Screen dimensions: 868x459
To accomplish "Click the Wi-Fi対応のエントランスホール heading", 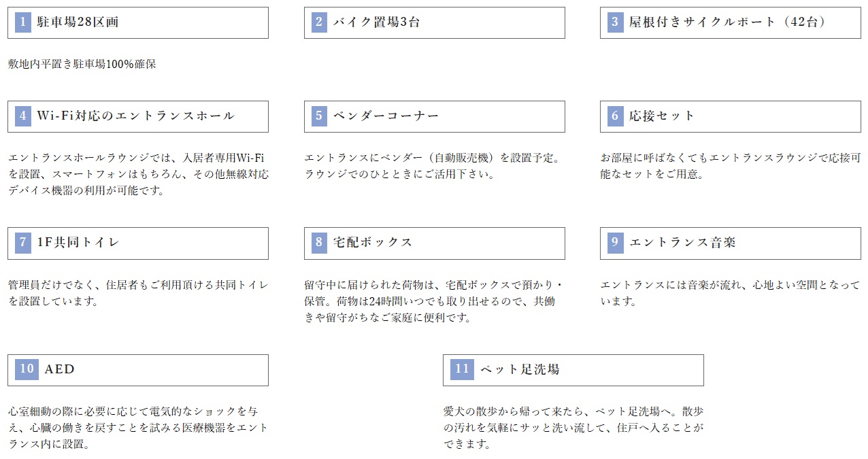I will tap(135, 116).
